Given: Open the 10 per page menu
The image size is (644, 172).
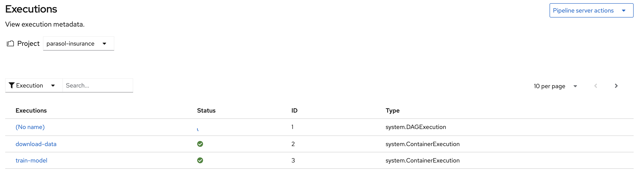Looking at the screenshot, I should click(555, 86).
